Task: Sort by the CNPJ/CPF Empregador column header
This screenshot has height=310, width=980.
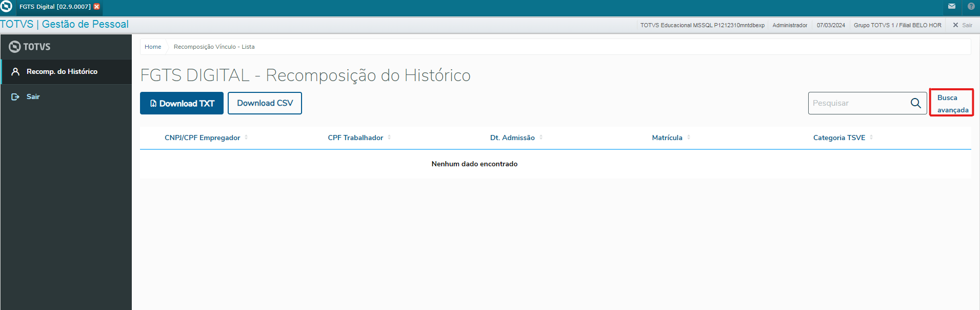Action: coord(203,138)
